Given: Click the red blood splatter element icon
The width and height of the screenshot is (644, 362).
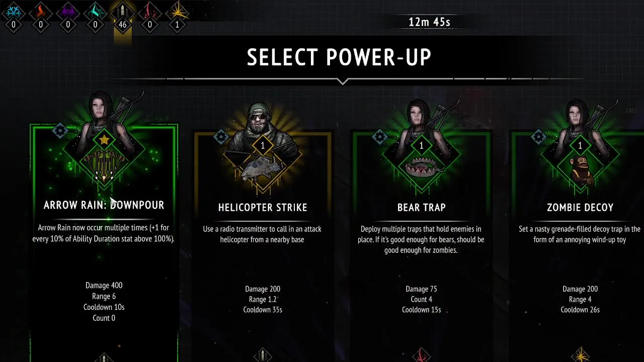Looking at the screenshot, I should pyautogui.click(x=149, y=11).
